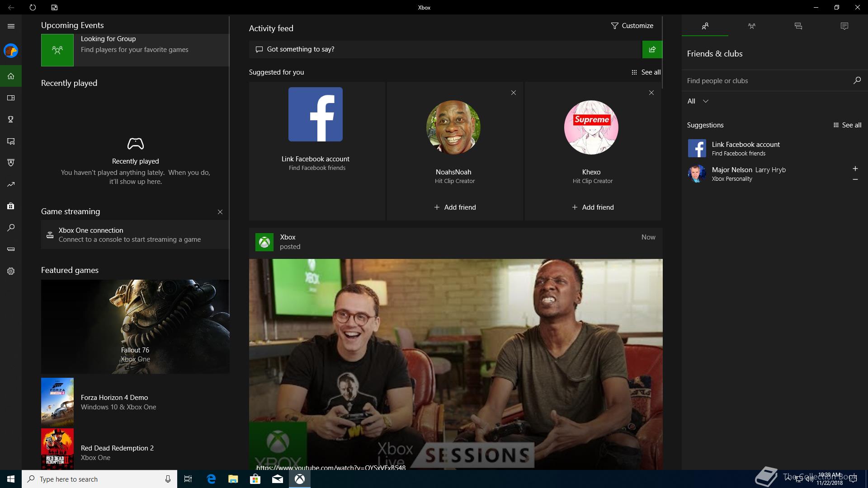Click the Looking for Group green tile
This screenshot has width=868, height=488.
57,50
